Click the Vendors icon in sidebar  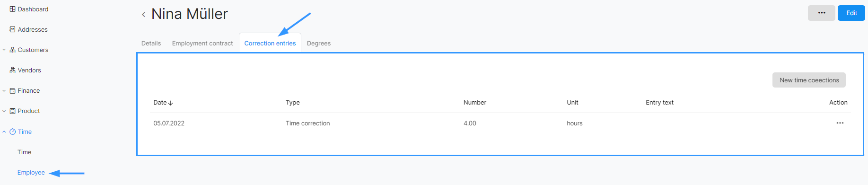(x=12, y=70)
